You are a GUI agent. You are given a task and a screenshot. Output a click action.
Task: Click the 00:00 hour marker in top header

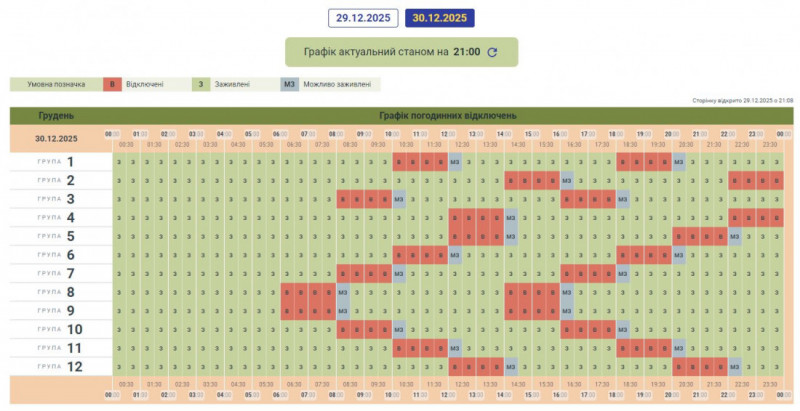click(x=113, y=133)
